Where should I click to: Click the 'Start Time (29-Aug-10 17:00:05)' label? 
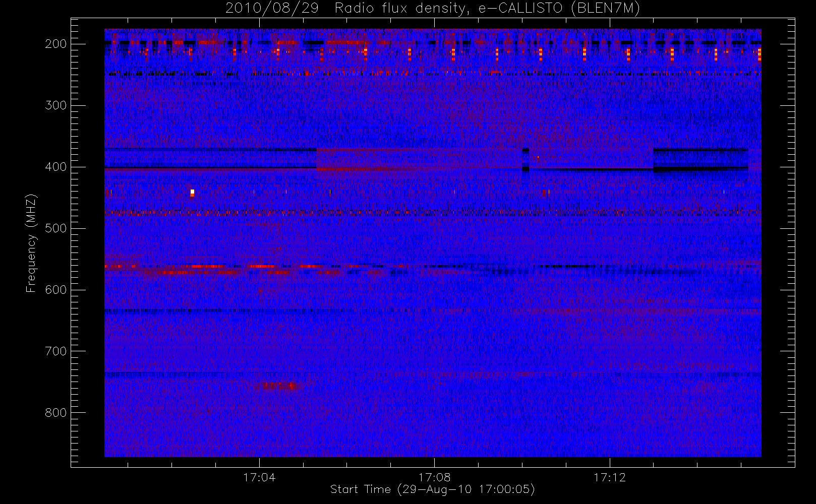click(x=432, y=489)
